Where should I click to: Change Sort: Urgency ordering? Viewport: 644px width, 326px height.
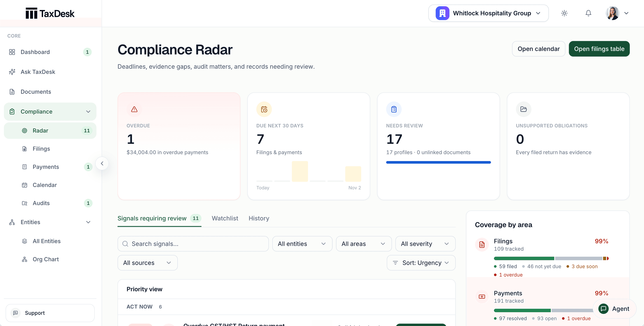click(x=421, y=263)
